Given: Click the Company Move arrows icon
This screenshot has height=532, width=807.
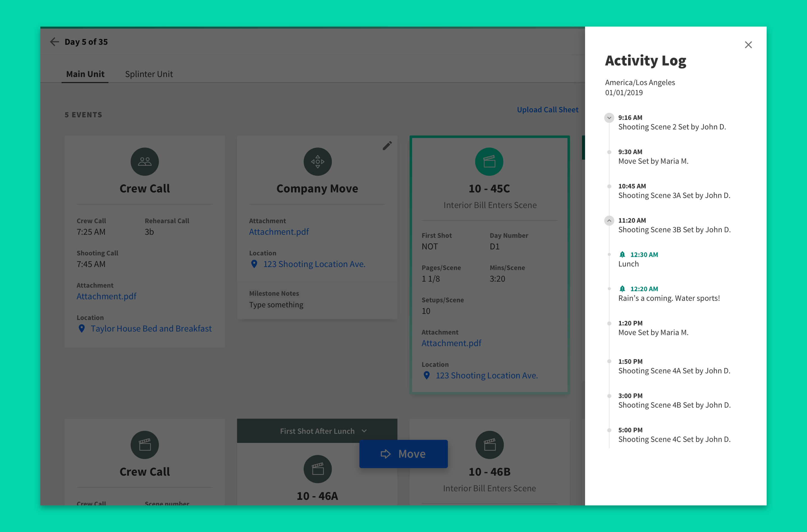Looking at the screenshot, I should 317,162.
